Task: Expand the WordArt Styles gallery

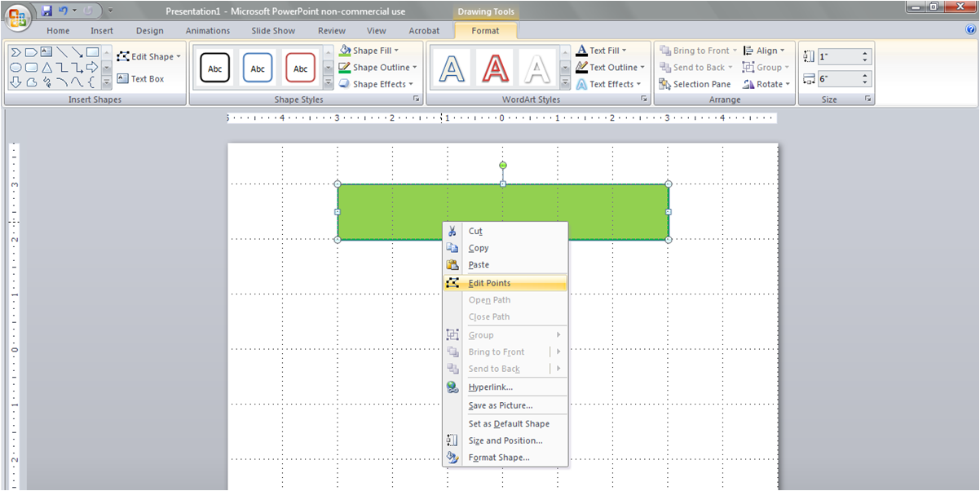Action: click(564, 82)
